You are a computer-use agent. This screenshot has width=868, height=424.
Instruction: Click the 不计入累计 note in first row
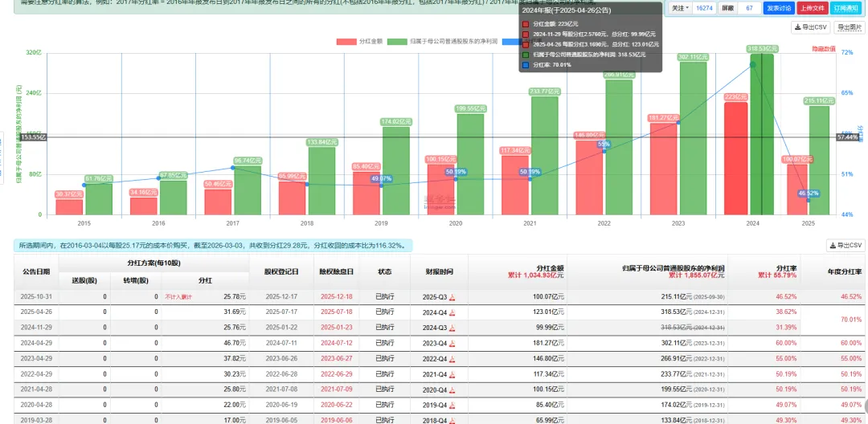coord(178,297)
